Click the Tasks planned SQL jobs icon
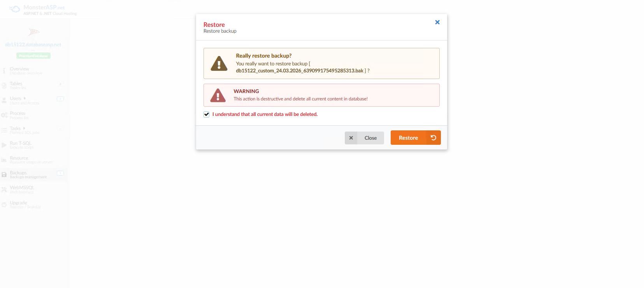This screenshot has height=288, width=644. [4, 130]
